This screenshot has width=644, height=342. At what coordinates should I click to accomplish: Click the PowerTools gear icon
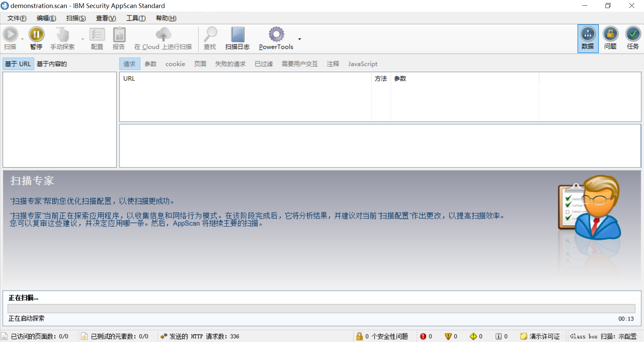[276, 34]
